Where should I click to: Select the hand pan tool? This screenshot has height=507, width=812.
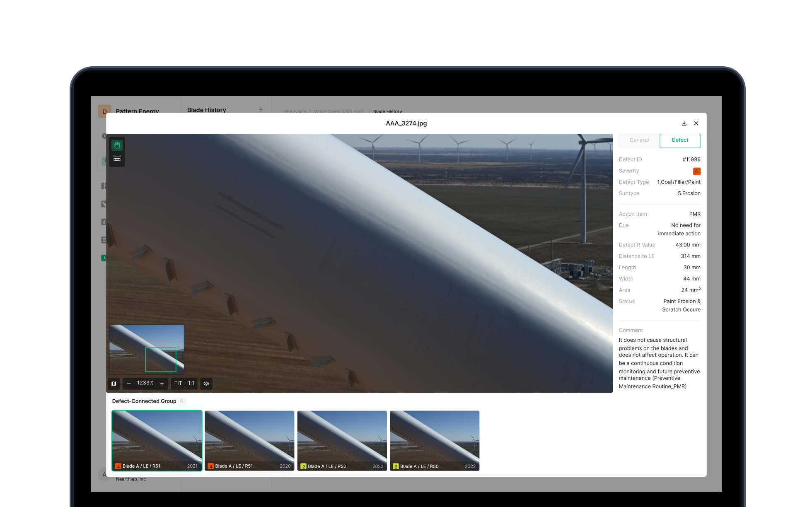(x=117, y=145)
